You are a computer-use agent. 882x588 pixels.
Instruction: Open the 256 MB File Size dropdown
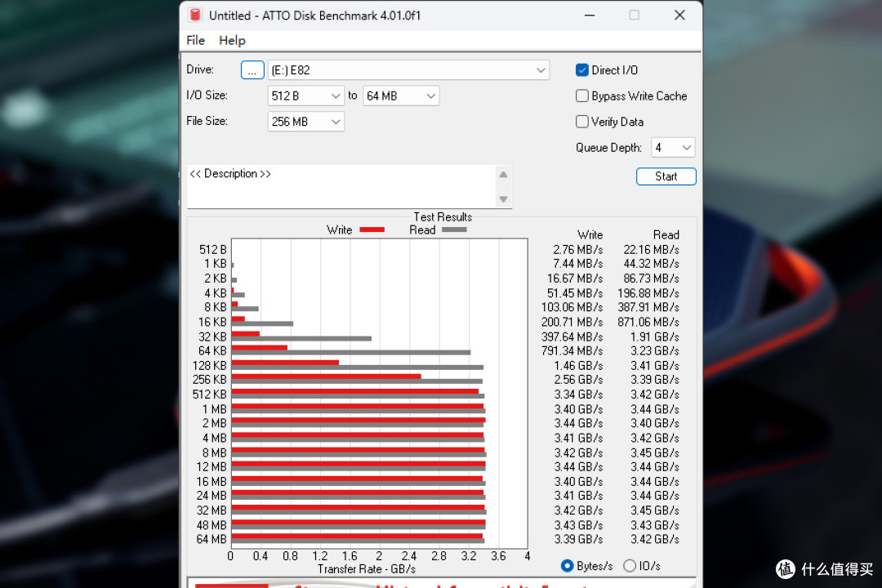[x=305, y=122]
